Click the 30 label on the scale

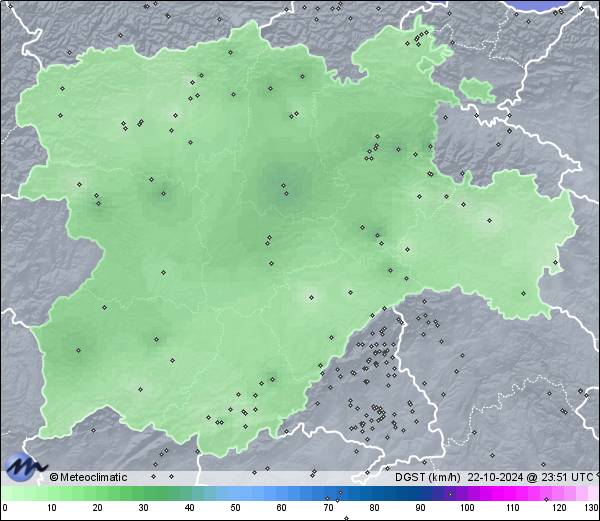pyautogui.click(x=143, y=508)
